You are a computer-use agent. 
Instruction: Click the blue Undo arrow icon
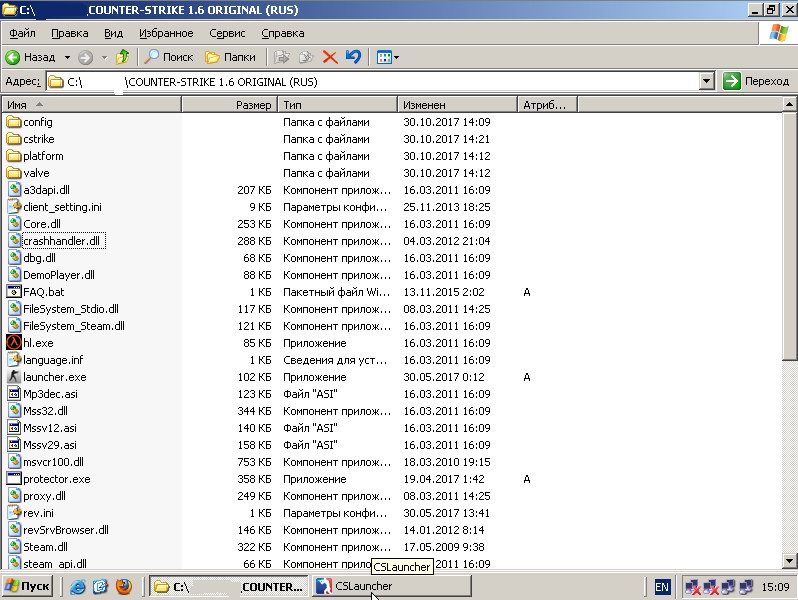click(353, 57)
